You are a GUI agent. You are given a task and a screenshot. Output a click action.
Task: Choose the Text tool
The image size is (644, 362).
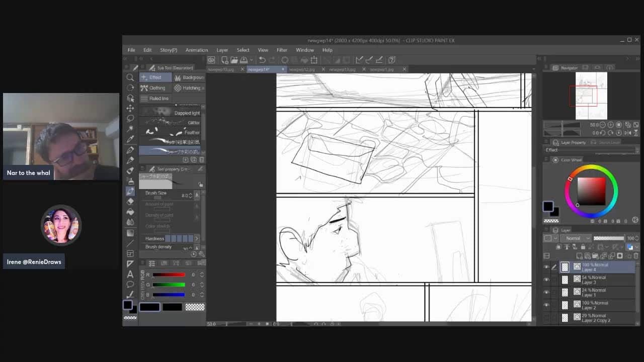click(130, 274)
